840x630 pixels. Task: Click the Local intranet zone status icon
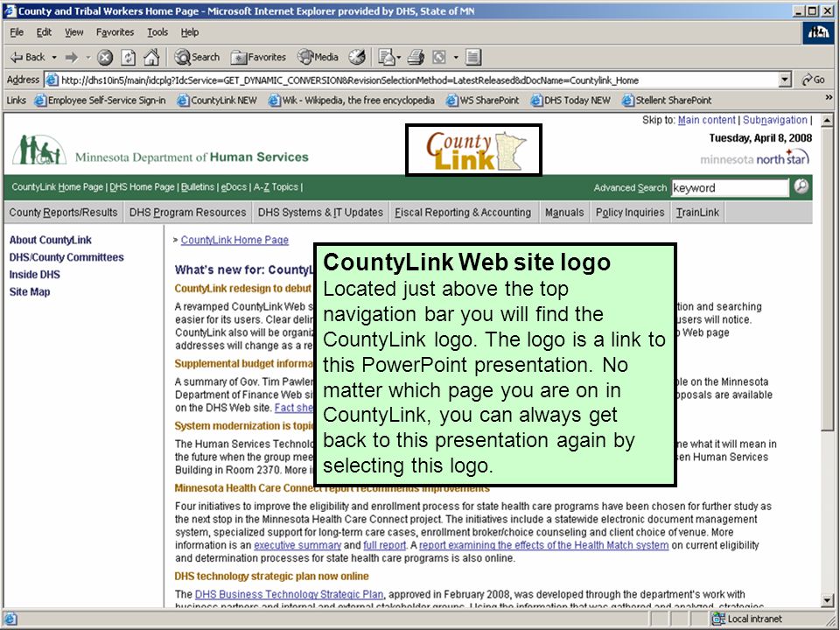click(x=717, y=619)
